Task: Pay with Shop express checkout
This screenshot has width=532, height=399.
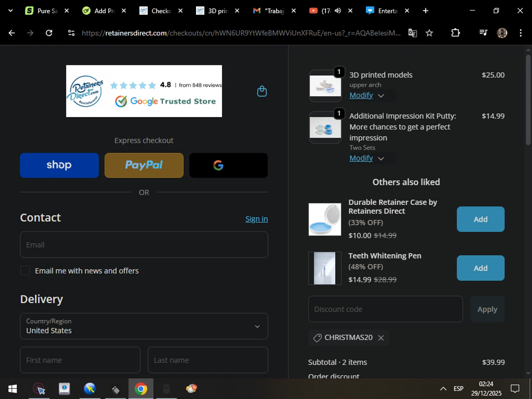Action: pos(59,165)
